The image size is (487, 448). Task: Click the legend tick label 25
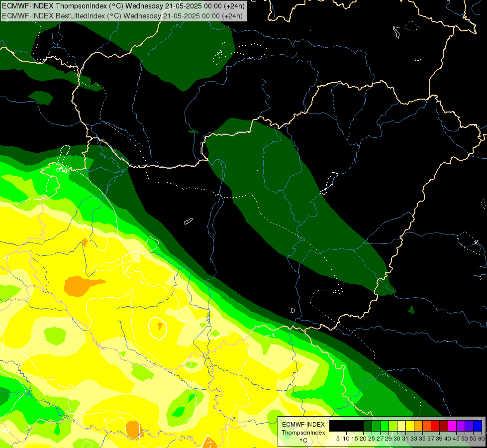(372, 439)
